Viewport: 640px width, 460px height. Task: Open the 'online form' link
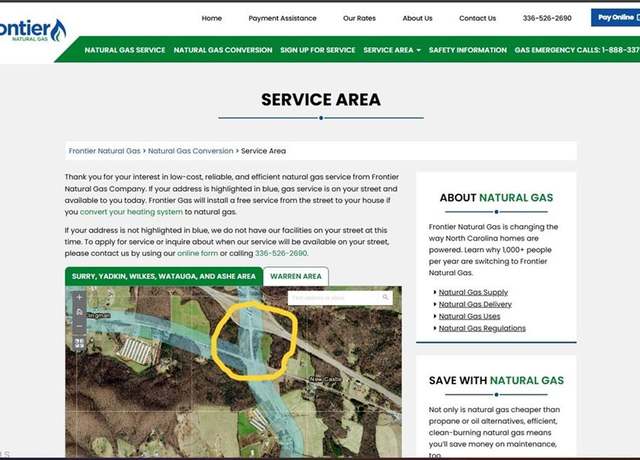(198, 253)
